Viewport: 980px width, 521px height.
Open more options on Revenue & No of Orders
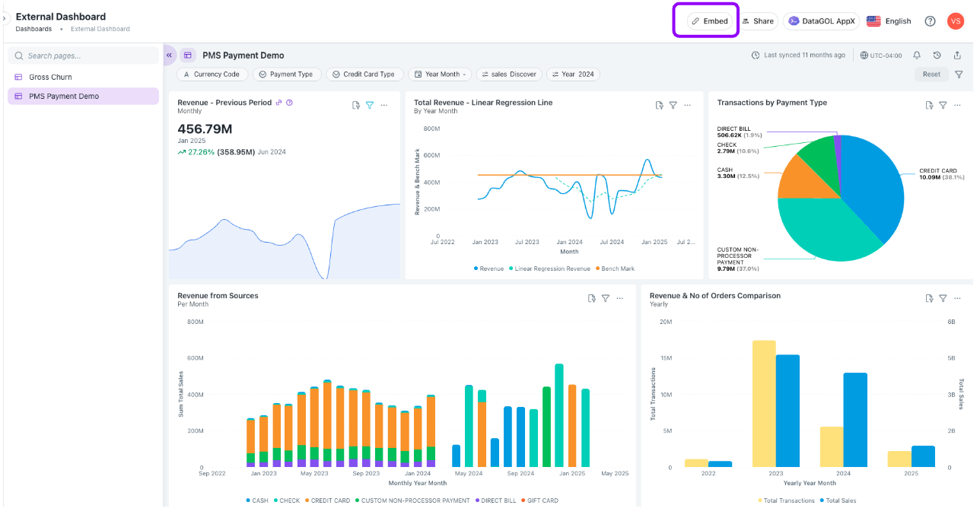pos(957,299)
